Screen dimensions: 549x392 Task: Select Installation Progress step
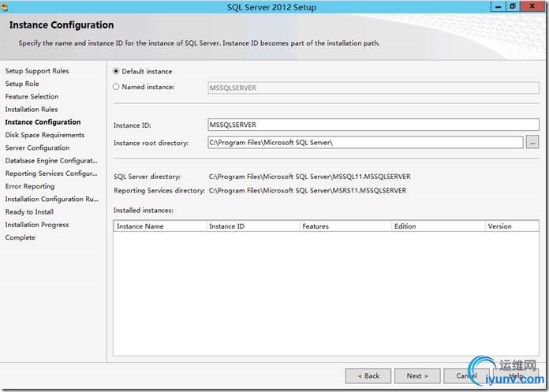click(37, 225)
